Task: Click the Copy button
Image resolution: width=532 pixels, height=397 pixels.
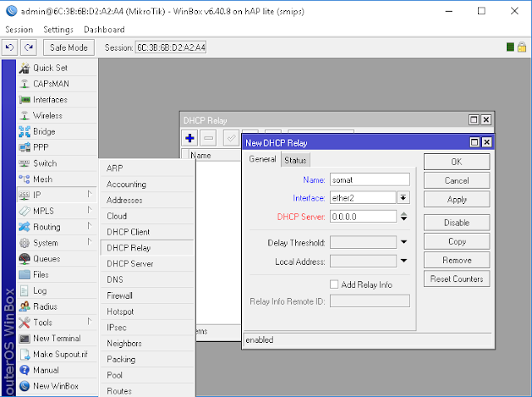Action: [456, 241]
